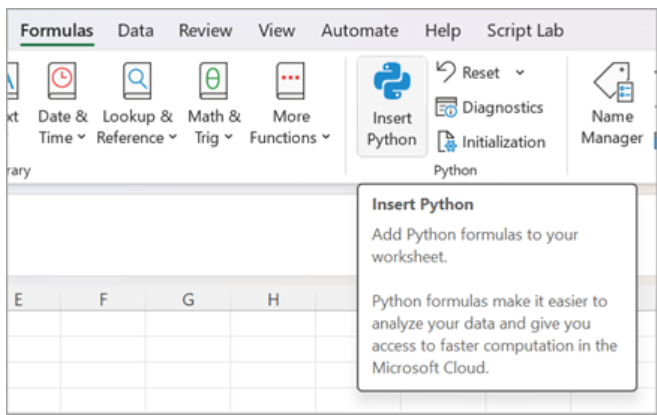
Task: Switch to the View ribbon tab
Action: [277, 31]
